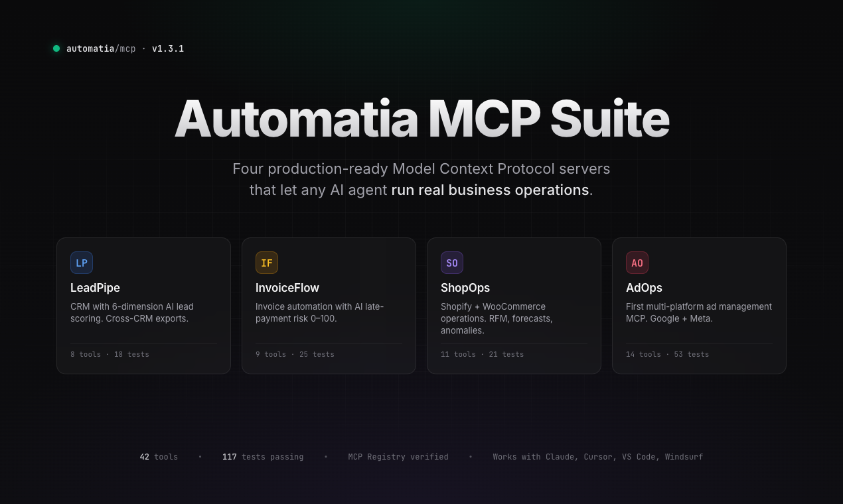Click the MCP Registry verified label
The height and width of the screenshot is (504, 843).
click(398, 456)
